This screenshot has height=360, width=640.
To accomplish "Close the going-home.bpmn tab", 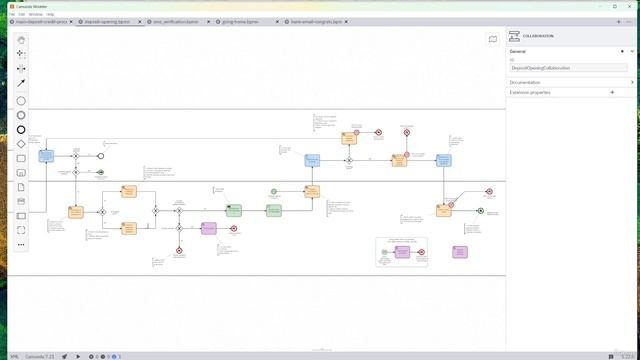I will pyautogui.click(x=278, y=22).
